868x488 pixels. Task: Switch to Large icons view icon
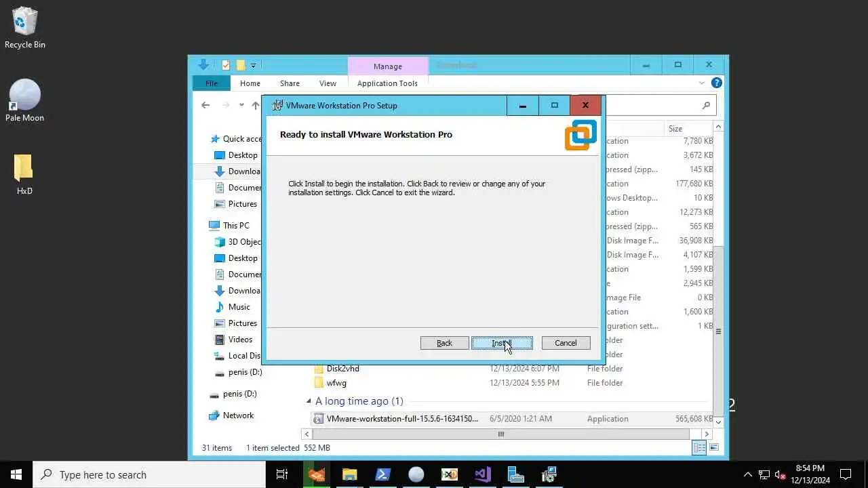pyautogui.click(x=713, y=448)
